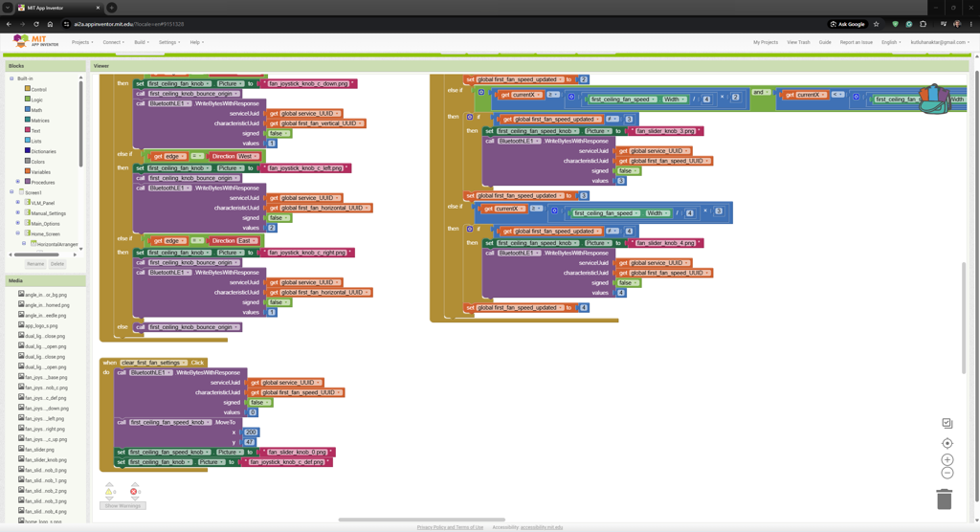This screenshot has width=980, height=532.
Task: Collapse the Screen1 tree node
Action: (11, 192)
